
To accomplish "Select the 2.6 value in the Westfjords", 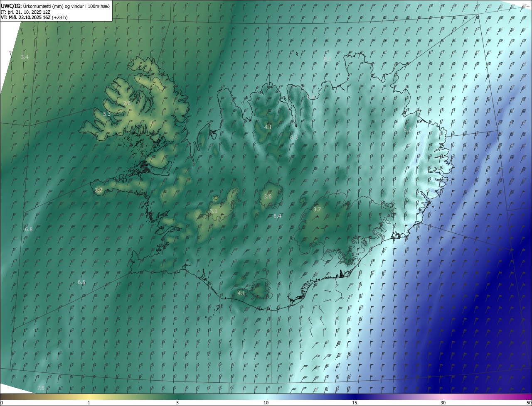I will (x=127, y=103).
